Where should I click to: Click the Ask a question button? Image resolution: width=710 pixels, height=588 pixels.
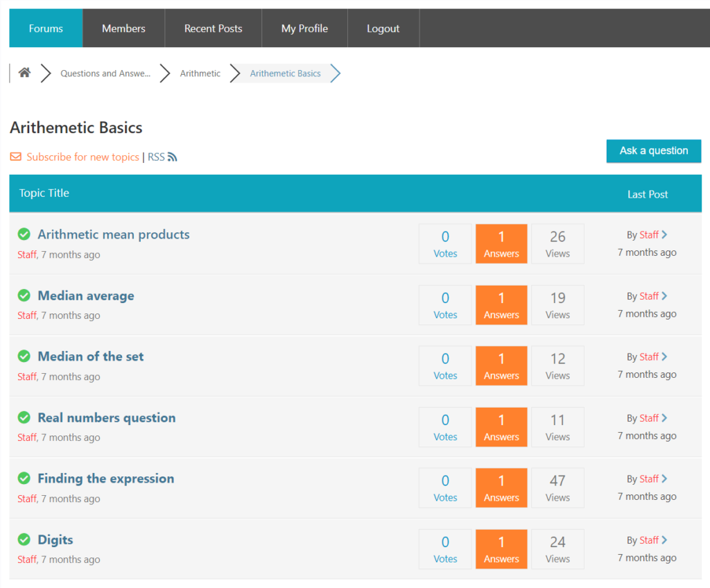653,150
